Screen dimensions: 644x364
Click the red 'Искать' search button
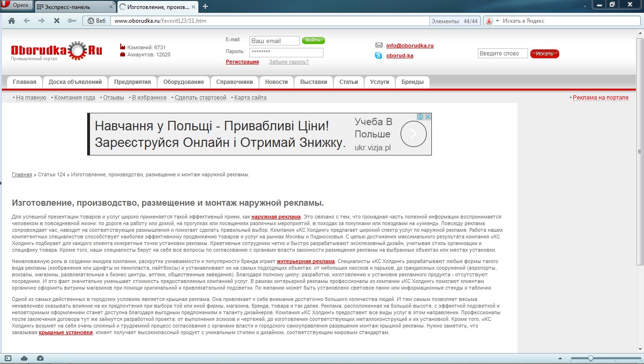(545, 54)
